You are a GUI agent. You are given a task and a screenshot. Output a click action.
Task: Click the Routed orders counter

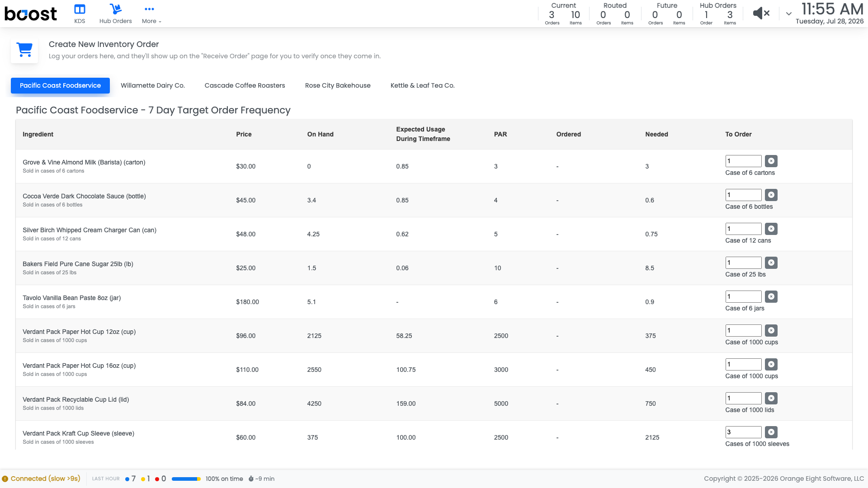tap(615, 14)
